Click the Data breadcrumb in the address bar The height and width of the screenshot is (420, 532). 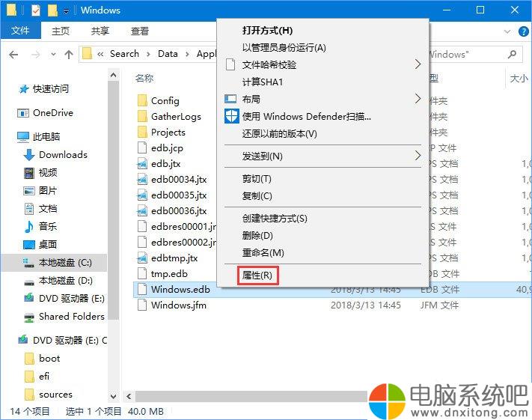coord(168,54)
